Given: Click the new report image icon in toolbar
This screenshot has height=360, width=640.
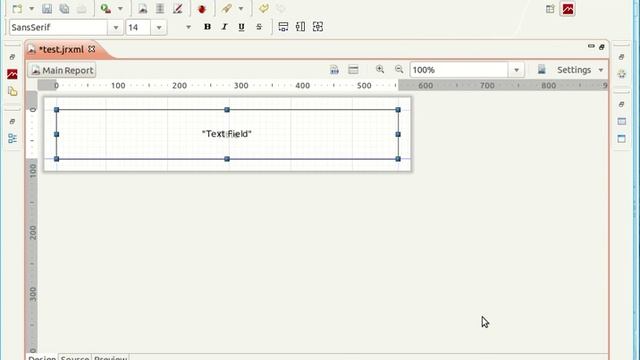Looking at the screenshot, I should point(142,9).
